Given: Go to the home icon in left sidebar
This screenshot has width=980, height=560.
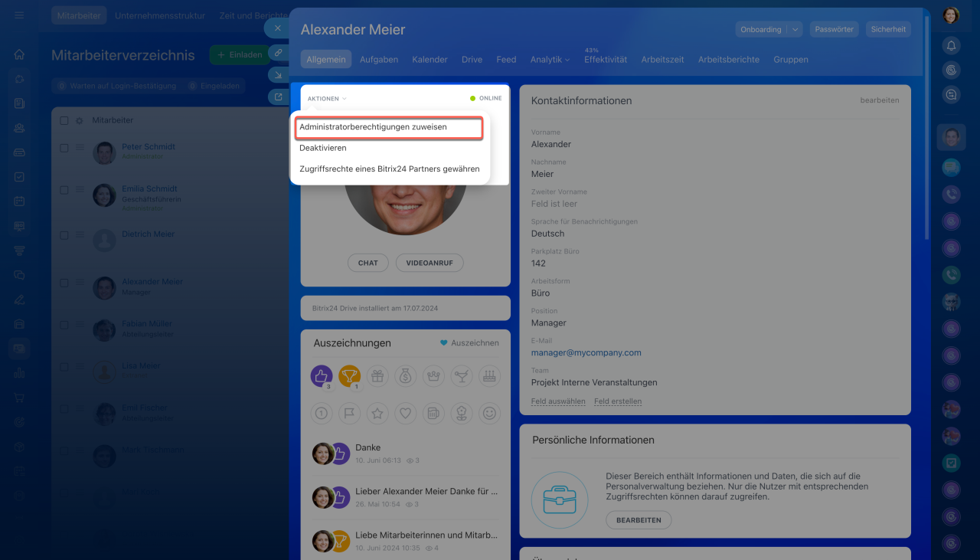Looking at the screenshot, I should [19, 54].
